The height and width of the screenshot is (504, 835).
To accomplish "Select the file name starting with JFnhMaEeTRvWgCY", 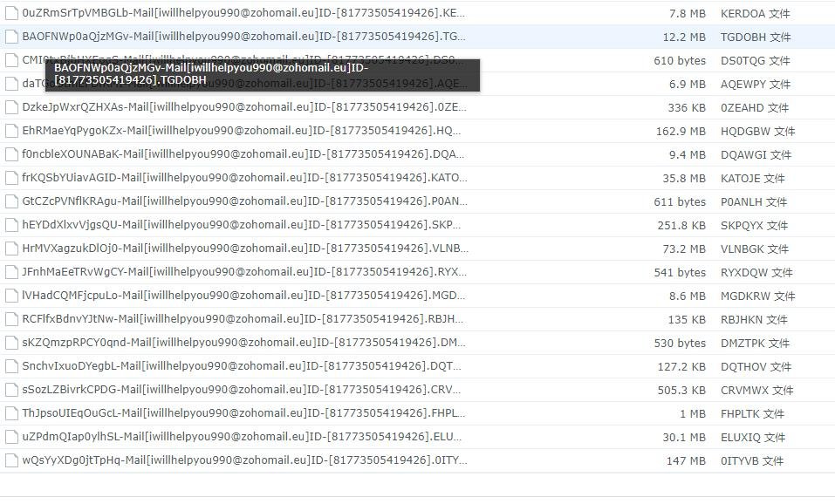I will [x=244, y=271].
